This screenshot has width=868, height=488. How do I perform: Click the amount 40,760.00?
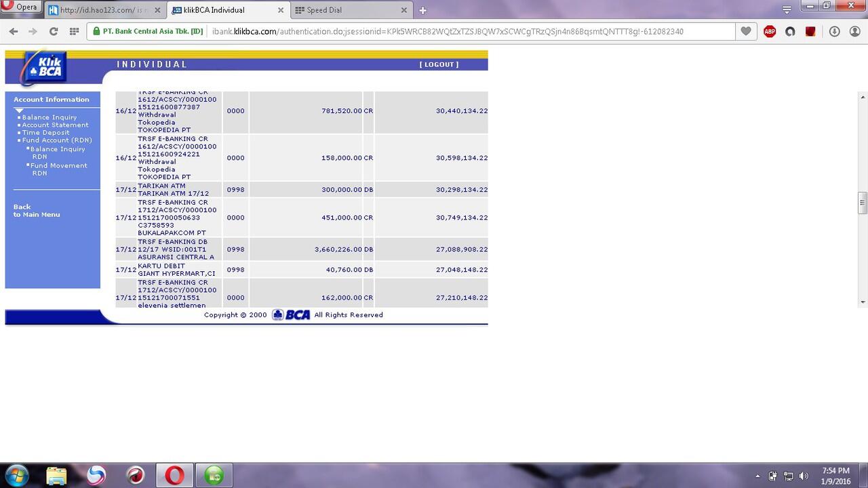pos(344,270)
